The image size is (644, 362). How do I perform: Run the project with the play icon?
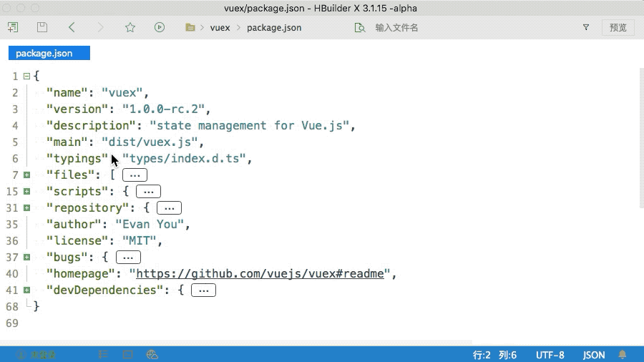point(160,27)
